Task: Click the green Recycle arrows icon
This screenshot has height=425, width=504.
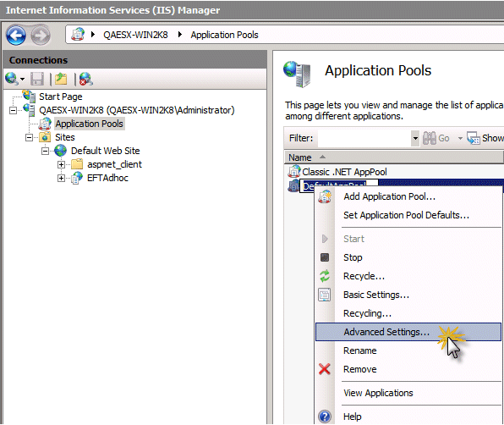Action: point(325,276)
